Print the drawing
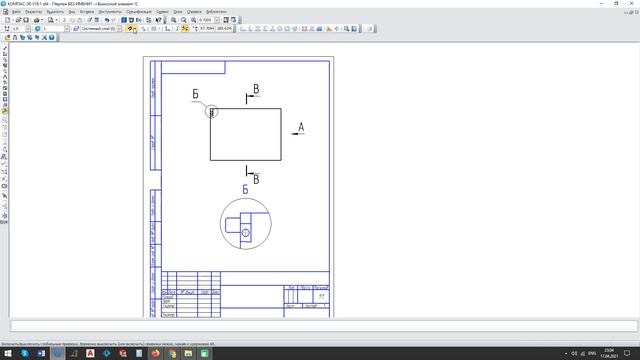The image size is (640, 360). [x=36, y=20]
